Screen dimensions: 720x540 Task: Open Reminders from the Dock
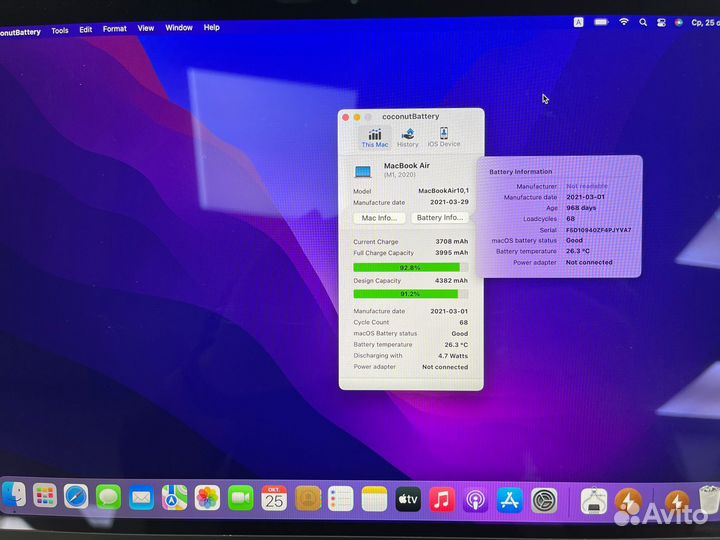(341, 499)
